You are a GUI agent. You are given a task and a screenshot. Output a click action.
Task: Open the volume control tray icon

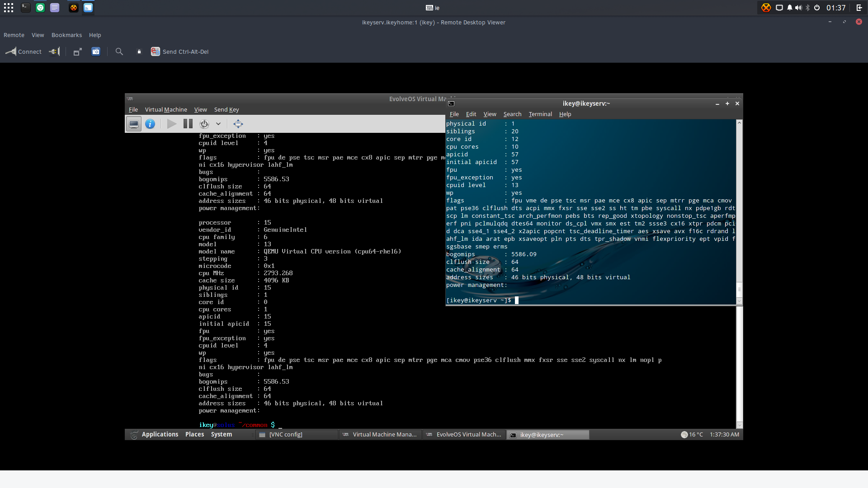coord(798,8)
